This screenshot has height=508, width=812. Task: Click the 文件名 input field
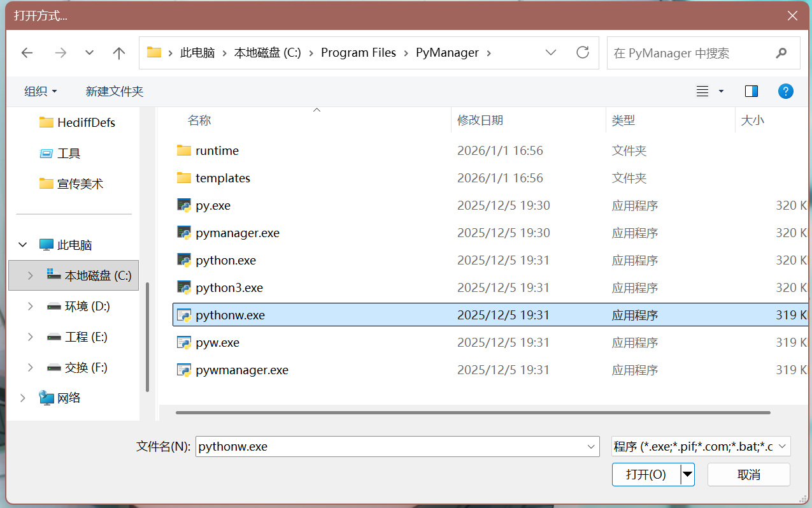[x=390, y=447]
